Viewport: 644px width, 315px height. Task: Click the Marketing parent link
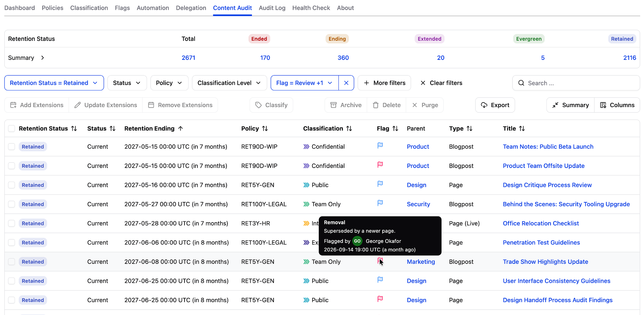pyautogui.click(x=421, y=262)
